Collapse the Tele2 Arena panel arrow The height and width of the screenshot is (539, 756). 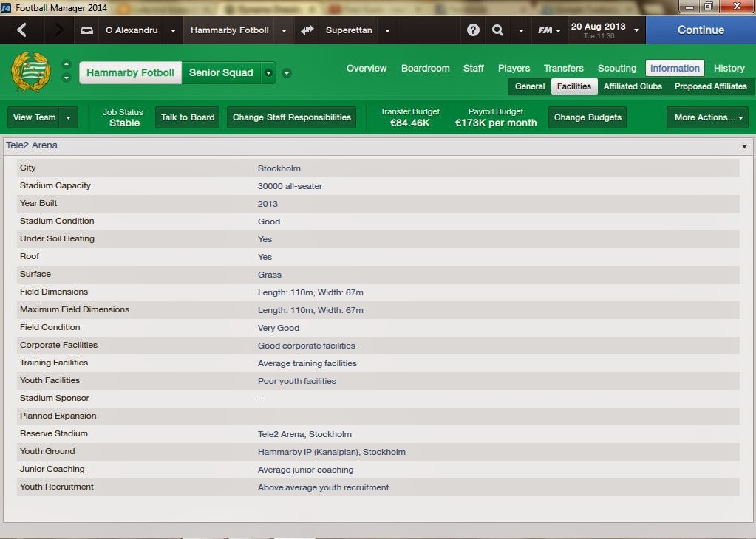click(744, 146)
